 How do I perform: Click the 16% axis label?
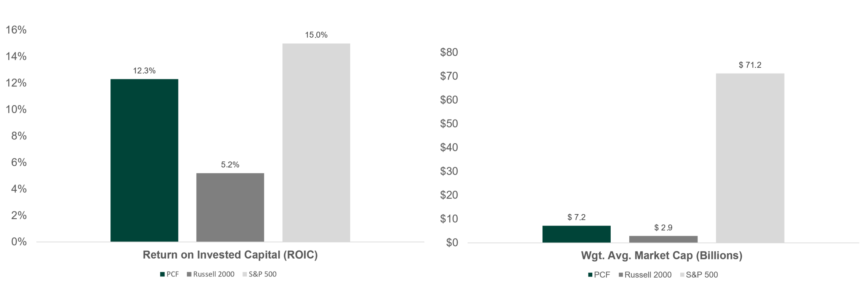[x=16, y=30]
